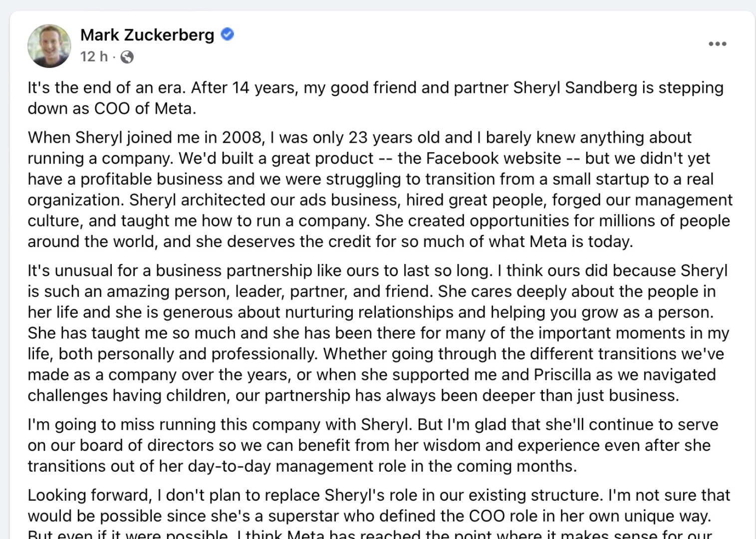Click the paragraph beginning "Looking forward"
This screenshot has width=756, height=539.
click(x=379, y=514)
